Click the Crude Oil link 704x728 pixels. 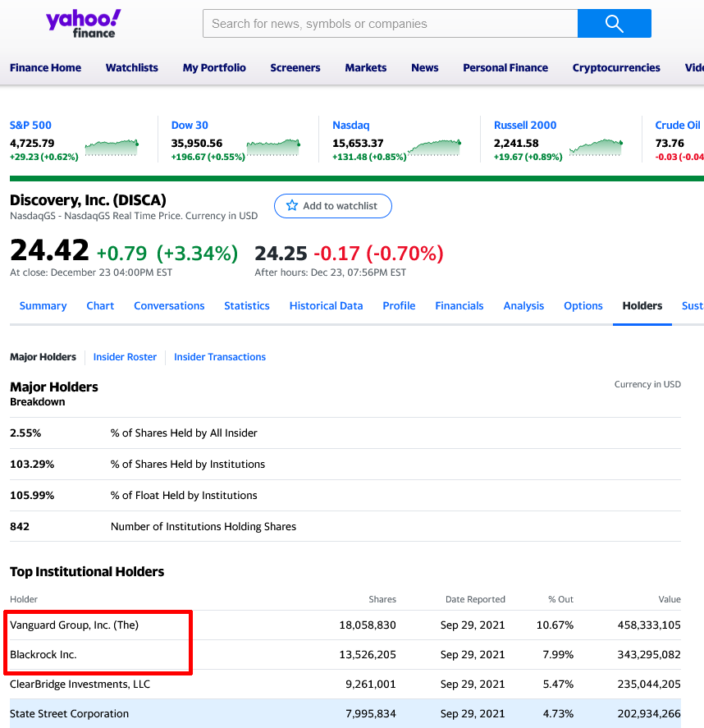[678, 126]
